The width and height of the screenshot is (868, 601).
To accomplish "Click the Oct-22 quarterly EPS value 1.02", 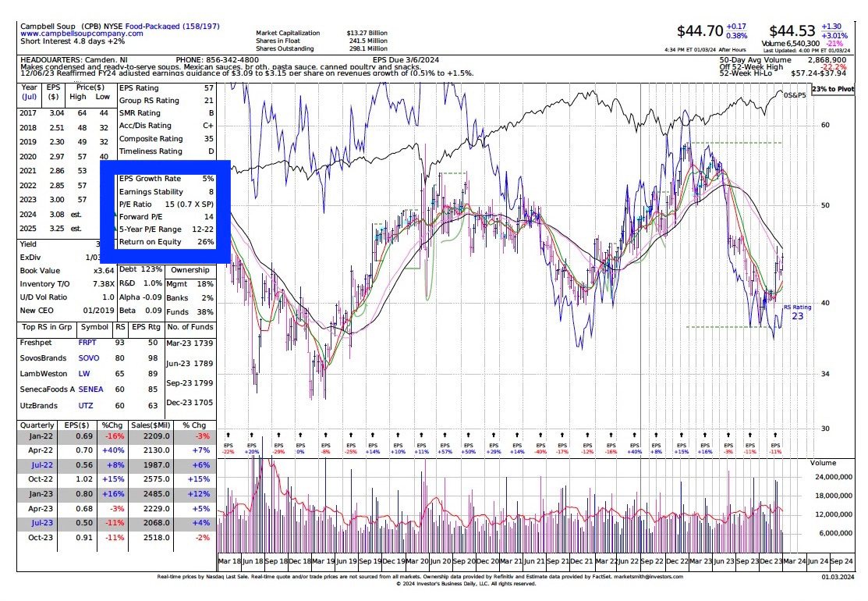I will tap(83, 479).
